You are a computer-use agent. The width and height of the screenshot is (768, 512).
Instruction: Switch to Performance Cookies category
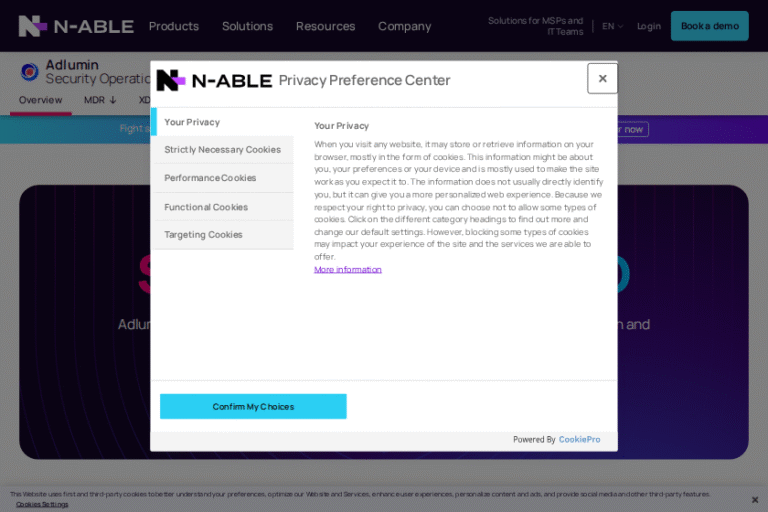pos(210,178)
